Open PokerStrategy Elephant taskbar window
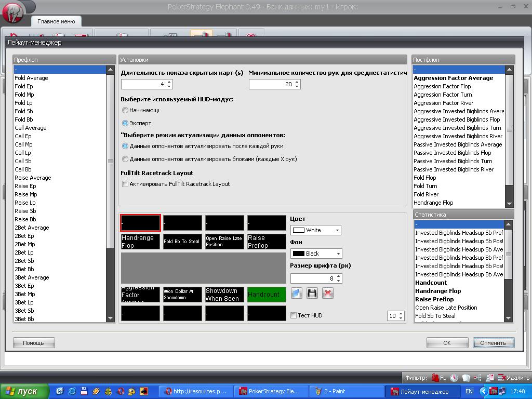 click(270, 391)
